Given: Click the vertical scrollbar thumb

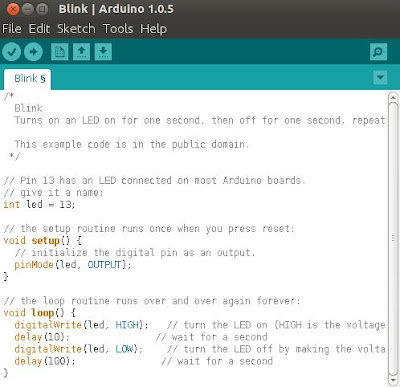Looking at the screenshot, I should 393,238.
